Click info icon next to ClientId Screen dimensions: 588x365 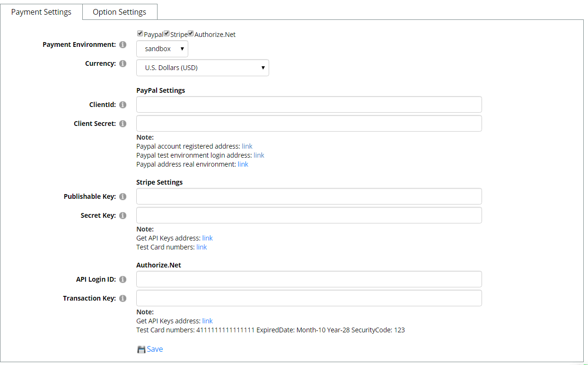[x=123, y=105]
